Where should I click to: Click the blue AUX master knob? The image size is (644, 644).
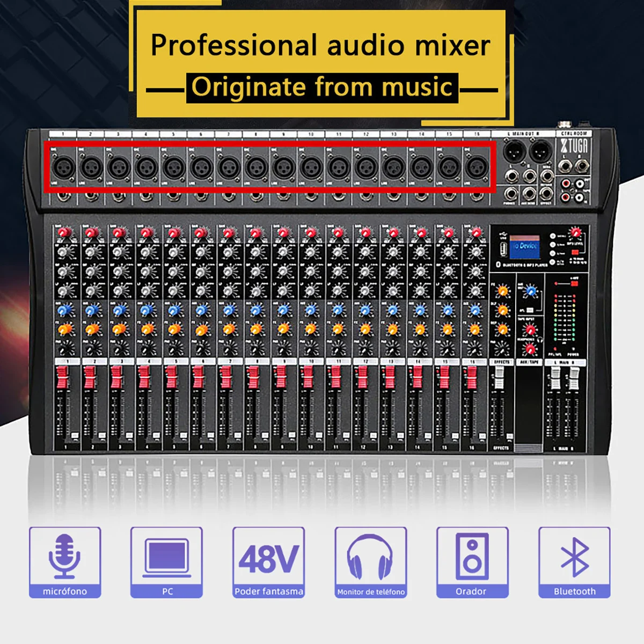coord(530,291)
